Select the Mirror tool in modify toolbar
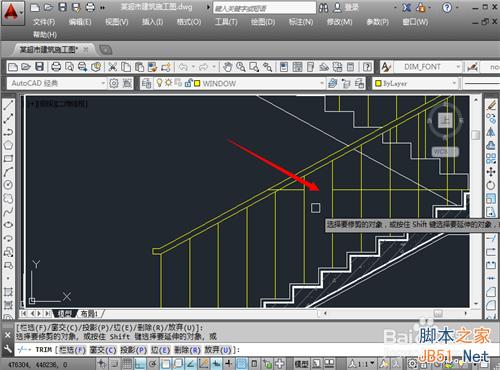This screenshot has width=500, height=370. point(491,132)
